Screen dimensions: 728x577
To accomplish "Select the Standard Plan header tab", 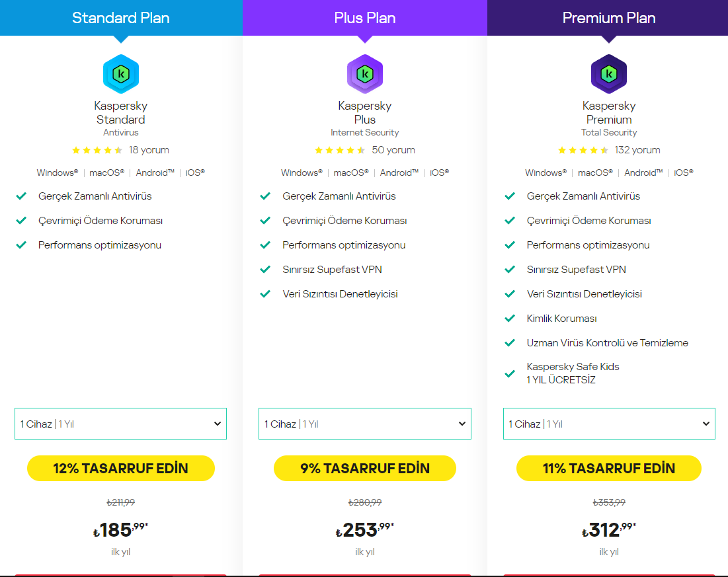I will [x=121, y=18].
